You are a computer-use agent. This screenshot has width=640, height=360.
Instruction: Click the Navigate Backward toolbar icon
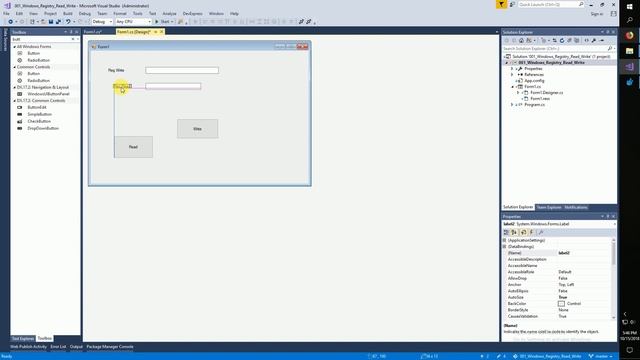click(x=11, y=22)
